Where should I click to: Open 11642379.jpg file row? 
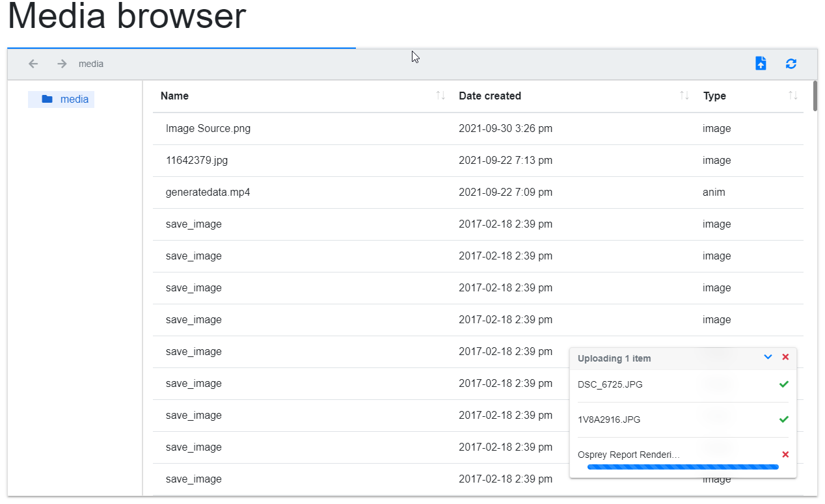click(478, 161)
